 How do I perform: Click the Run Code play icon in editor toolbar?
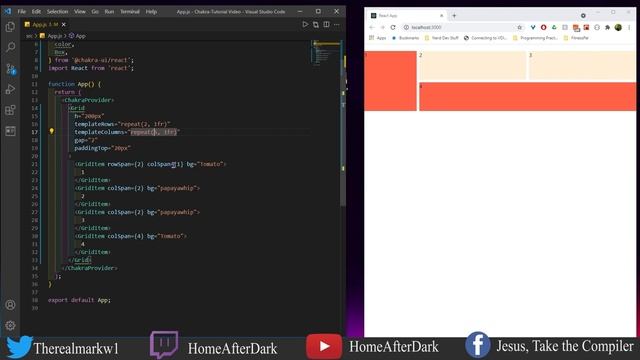coord(305,24)
